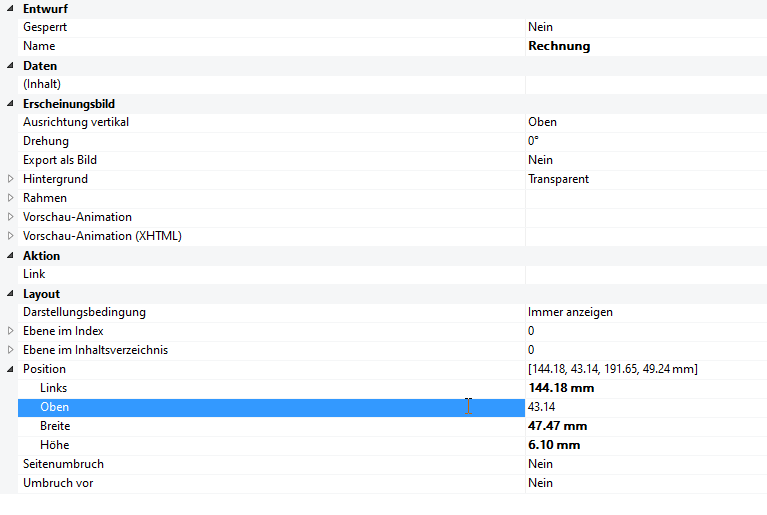Expand the Hintergrund property
767x515 pixels.
coord(11,179)
